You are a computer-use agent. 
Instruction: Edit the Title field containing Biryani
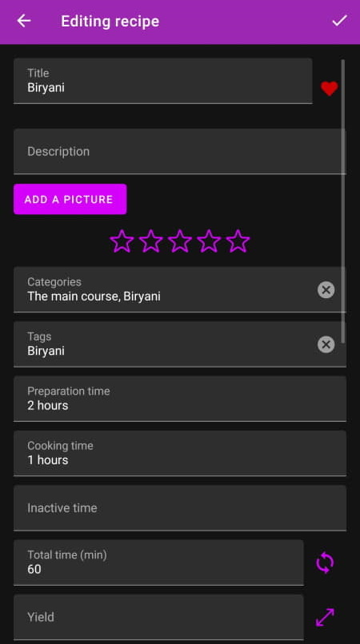163,81
